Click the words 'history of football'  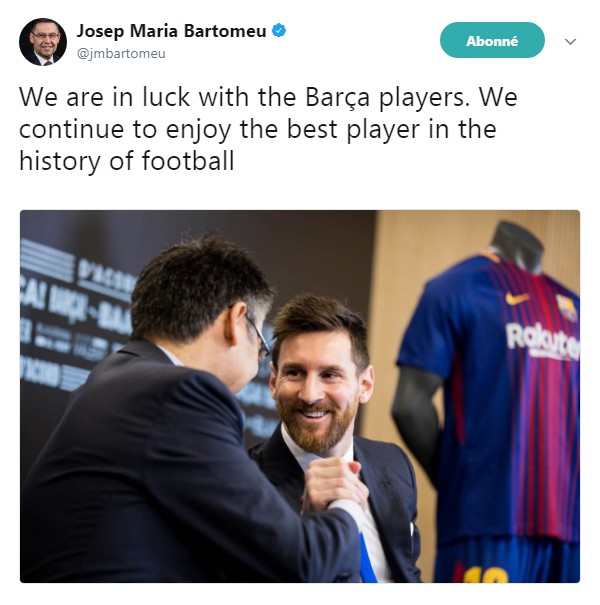[127, 161]
